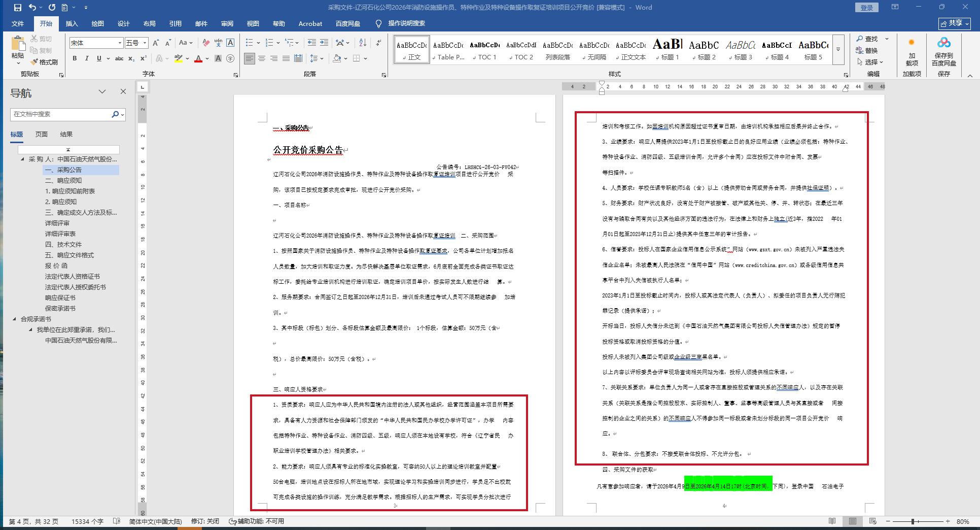Open the text effects (outlined A) tool

coord(159,58)
